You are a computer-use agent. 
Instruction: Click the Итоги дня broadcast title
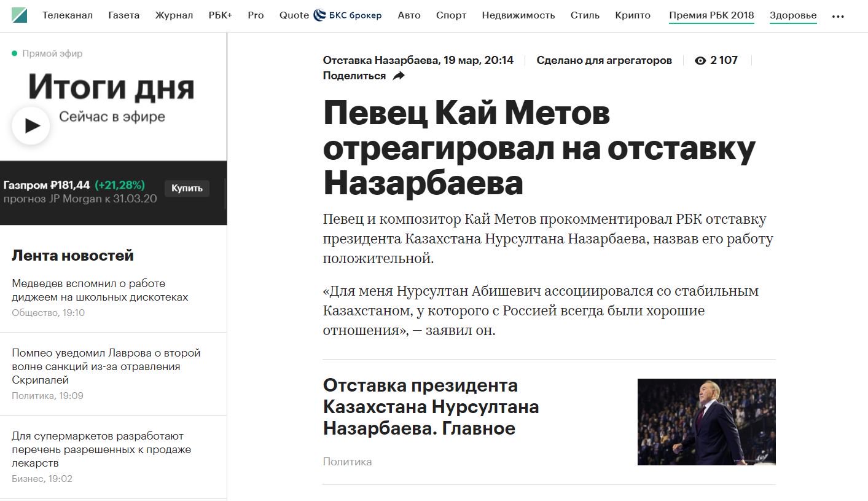111,87
